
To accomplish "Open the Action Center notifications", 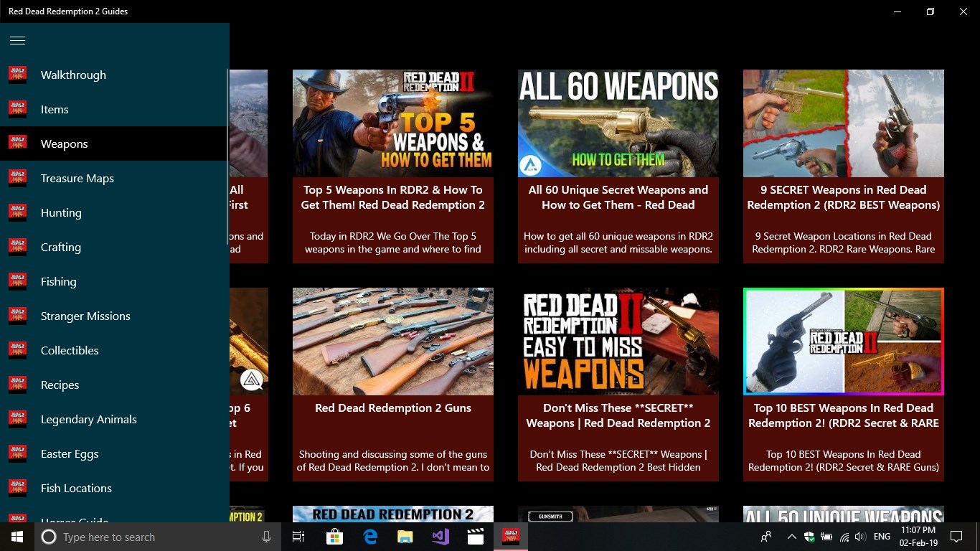I will [x=956, y=537].
